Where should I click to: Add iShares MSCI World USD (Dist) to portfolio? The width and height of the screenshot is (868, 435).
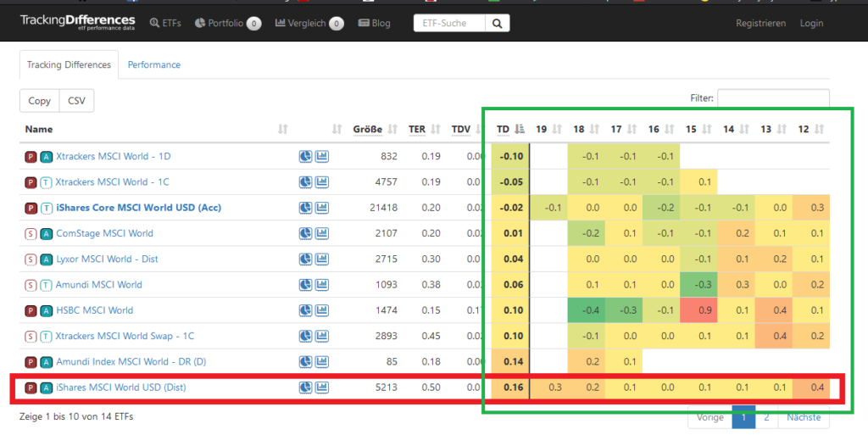tap(305, 388)
